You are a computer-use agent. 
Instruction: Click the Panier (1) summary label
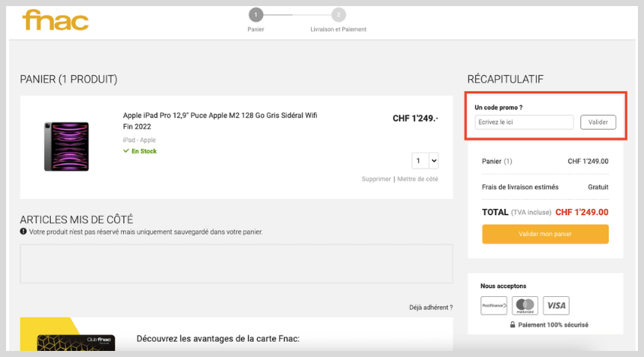[x=497, y=161]
